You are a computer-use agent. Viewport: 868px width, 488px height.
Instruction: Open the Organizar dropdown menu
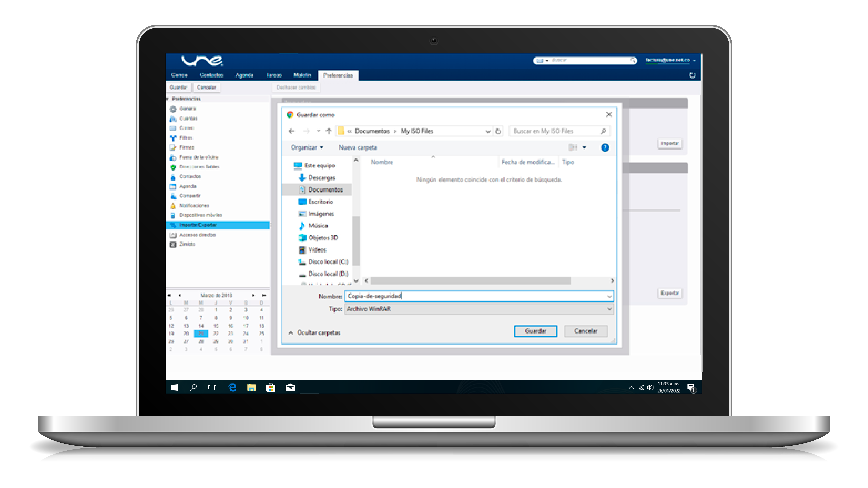(307, 147)
